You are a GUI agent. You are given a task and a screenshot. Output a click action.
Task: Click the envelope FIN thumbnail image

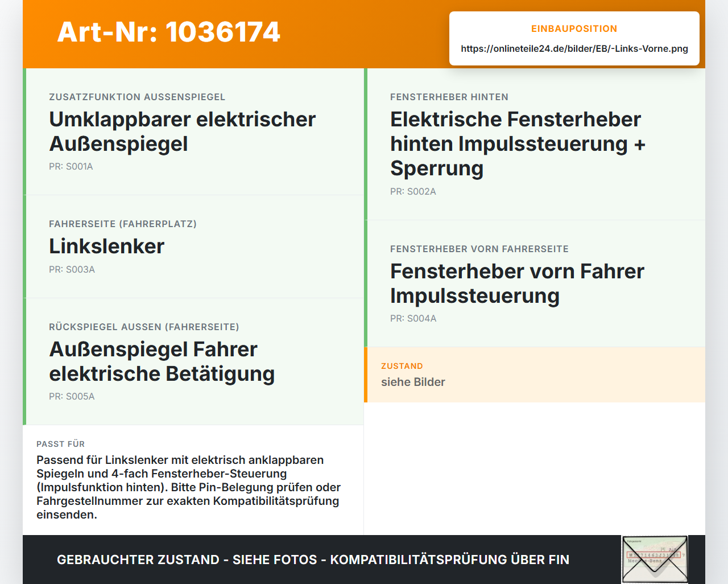coord(655,560)
